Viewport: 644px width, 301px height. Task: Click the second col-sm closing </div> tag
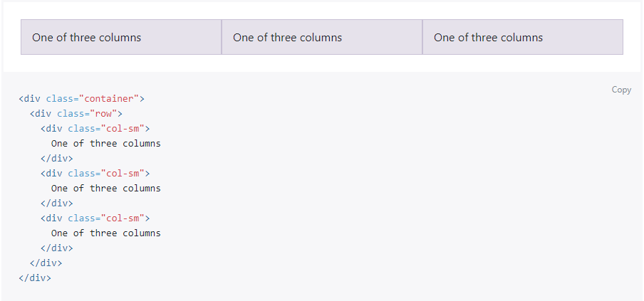pos(57,204)
